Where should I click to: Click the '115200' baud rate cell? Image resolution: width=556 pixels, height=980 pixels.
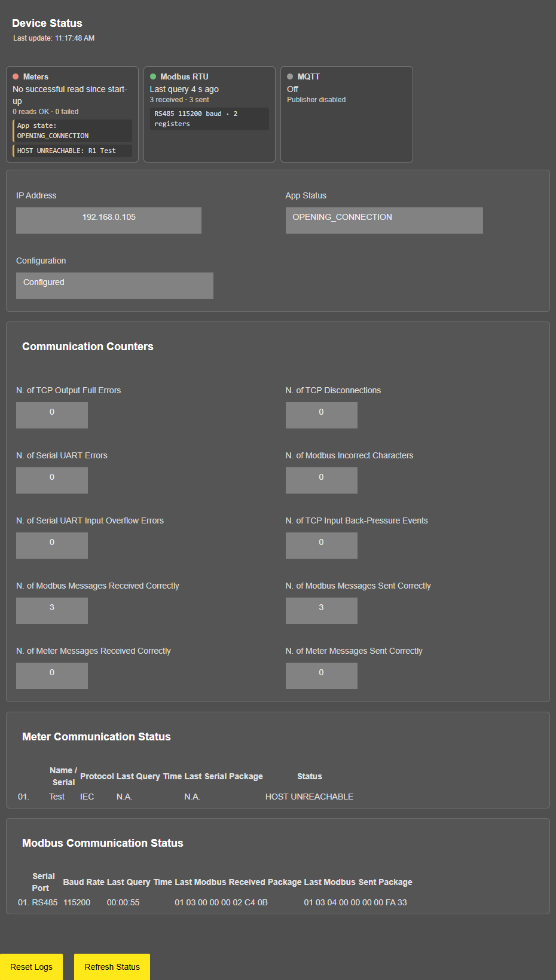click(77, 902)
